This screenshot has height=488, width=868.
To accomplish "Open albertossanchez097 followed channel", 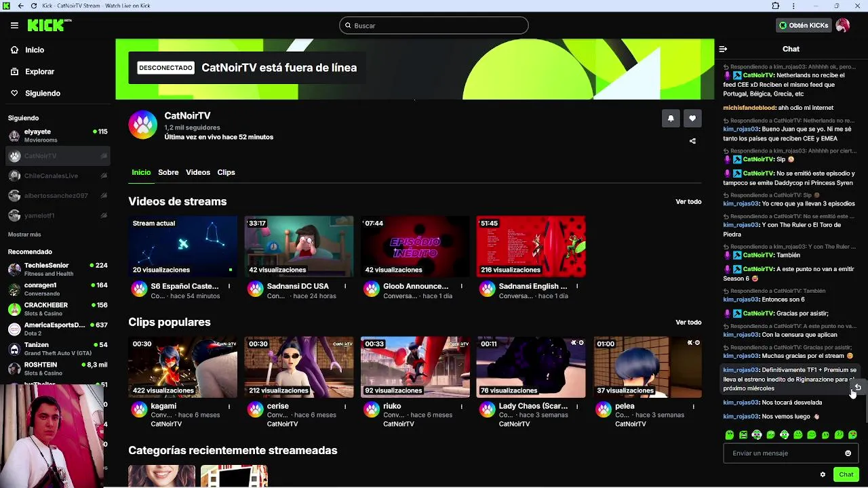I will [58, 195].
